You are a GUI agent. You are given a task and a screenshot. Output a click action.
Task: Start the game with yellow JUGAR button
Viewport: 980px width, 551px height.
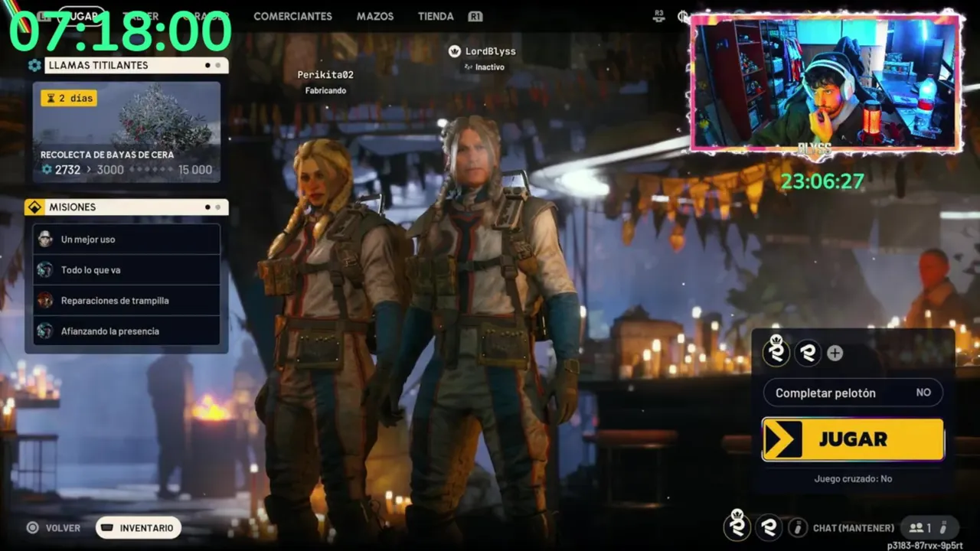click(853, 439)
